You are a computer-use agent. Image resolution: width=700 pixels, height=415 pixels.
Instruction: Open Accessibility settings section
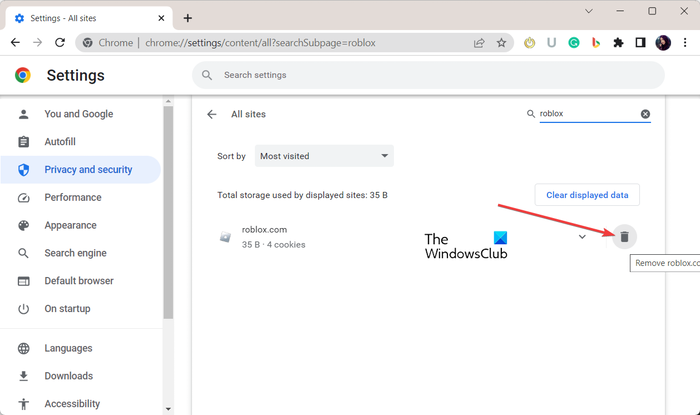[72, 403]
